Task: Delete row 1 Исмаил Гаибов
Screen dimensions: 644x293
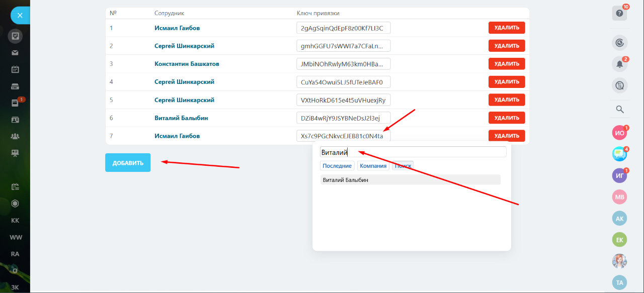Action: click(x=507, y=28)
